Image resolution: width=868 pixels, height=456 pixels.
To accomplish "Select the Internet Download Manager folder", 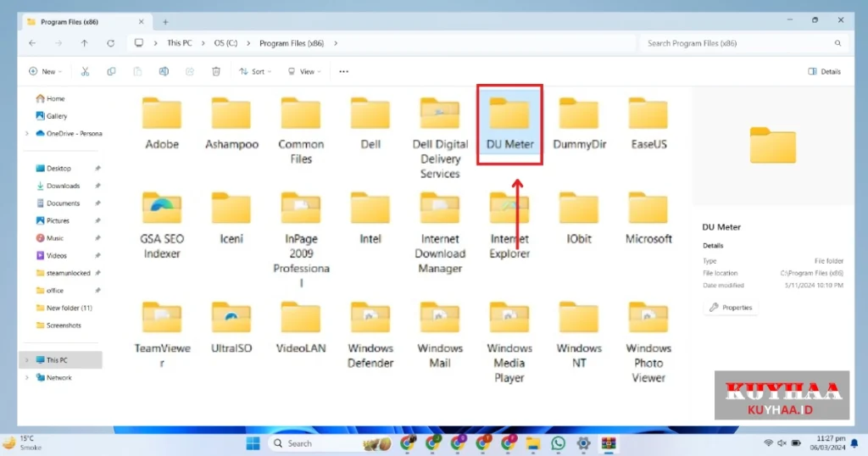I will pos(440,232).
